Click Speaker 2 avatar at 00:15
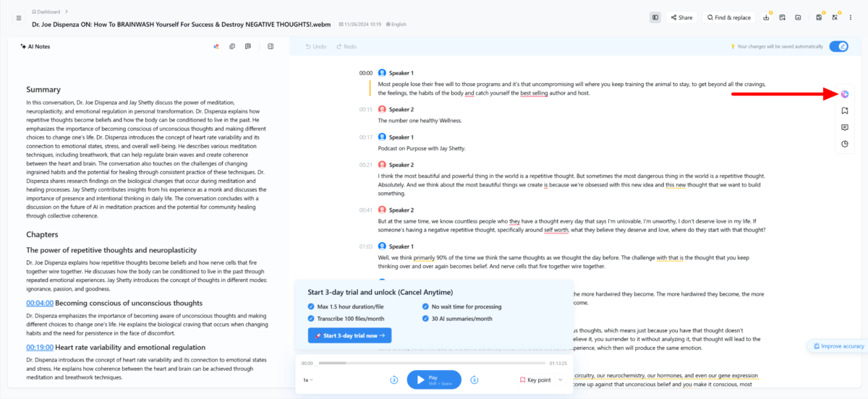868x399 pixels. (x=382, y=109)
